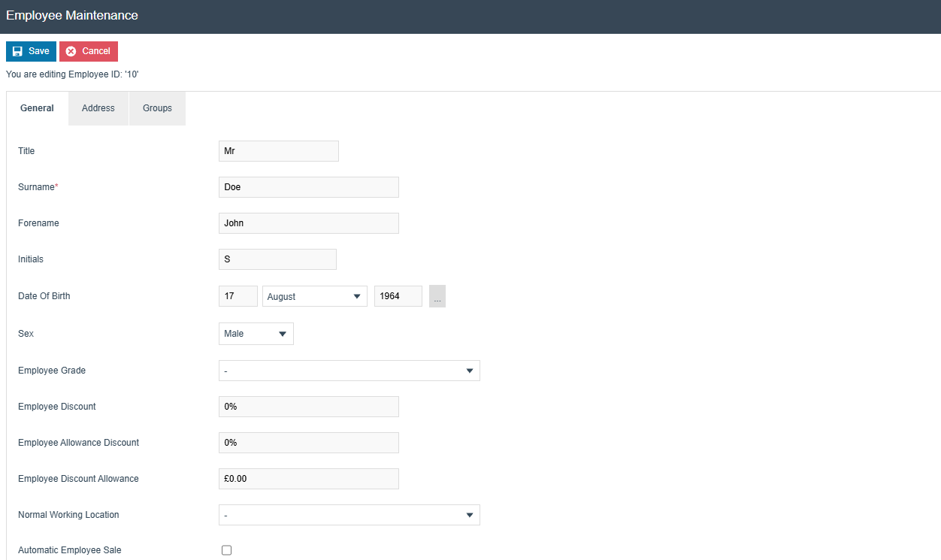This screenshot has width=941, height=560.
Task: Click the Employee Grade label
Action: 52,371
